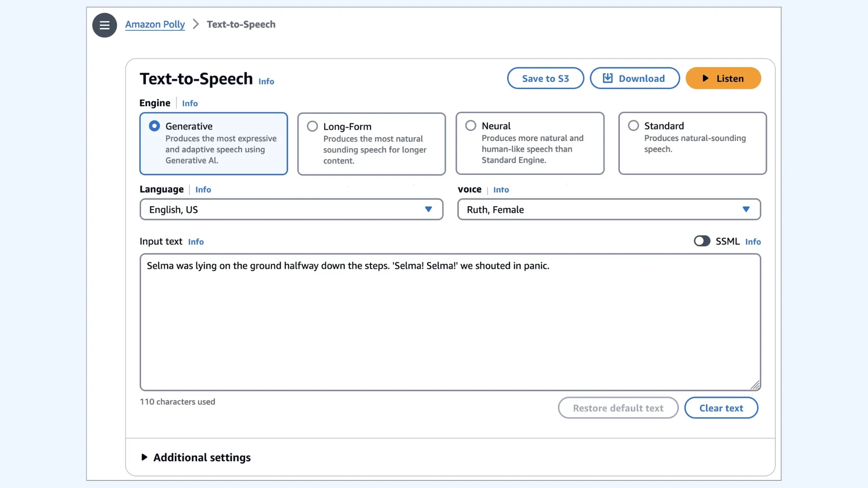Screen dimensions: 868x488
Task: Open Info next to Text-to-Speech heading
Action: (x=266, y=81)
